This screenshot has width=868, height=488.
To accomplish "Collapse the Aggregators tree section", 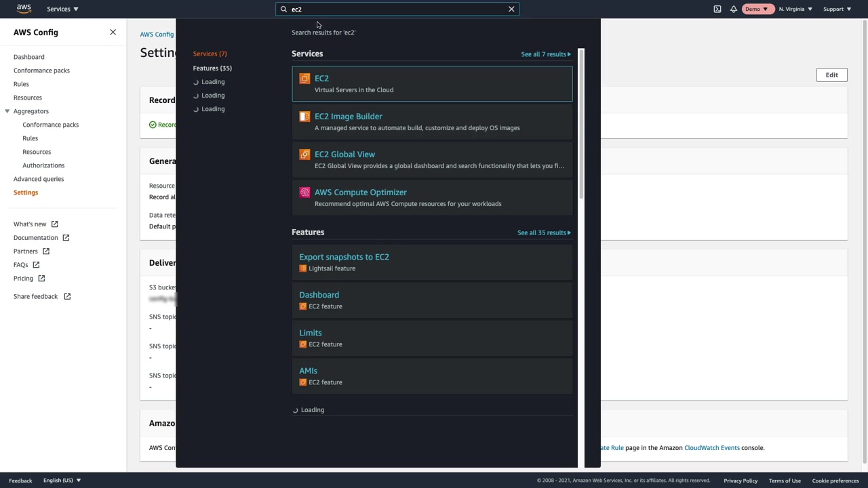I will coord(7,111).
